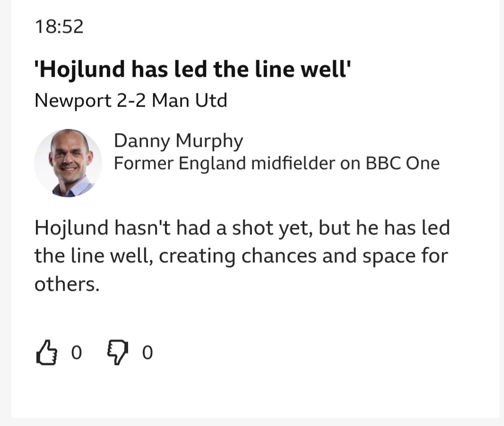This screenshot has height=426, width=504.
Task: Select the Danny Murphy author name
Action: click(178, 140)
